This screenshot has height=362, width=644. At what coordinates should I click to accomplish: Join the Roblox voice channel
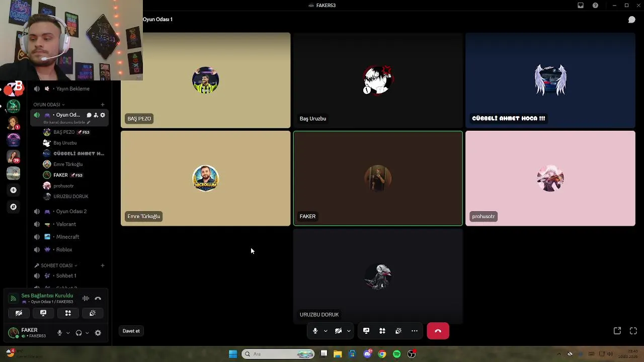tap(69, 249)
